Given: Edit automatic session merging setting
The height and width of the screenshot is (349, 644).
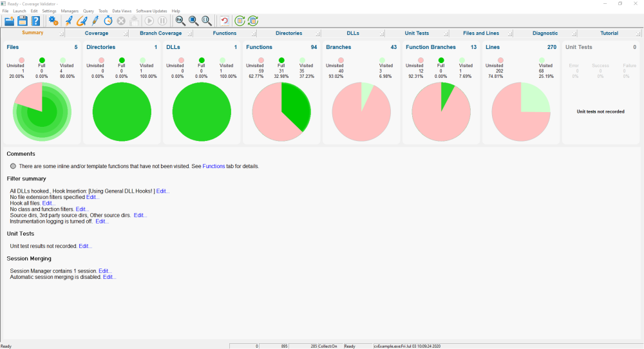Looking at the screenshot, I should tap(109, 277).
